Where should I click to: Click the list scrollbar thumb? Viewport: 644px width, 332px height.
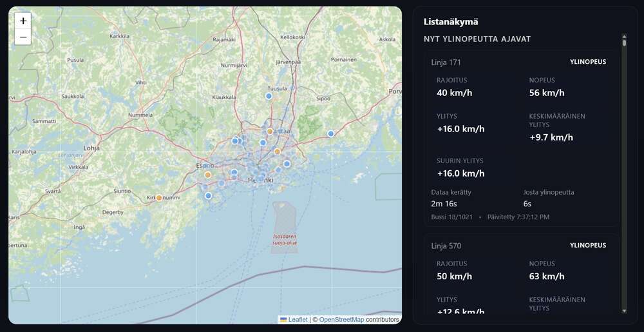(624, 43)
